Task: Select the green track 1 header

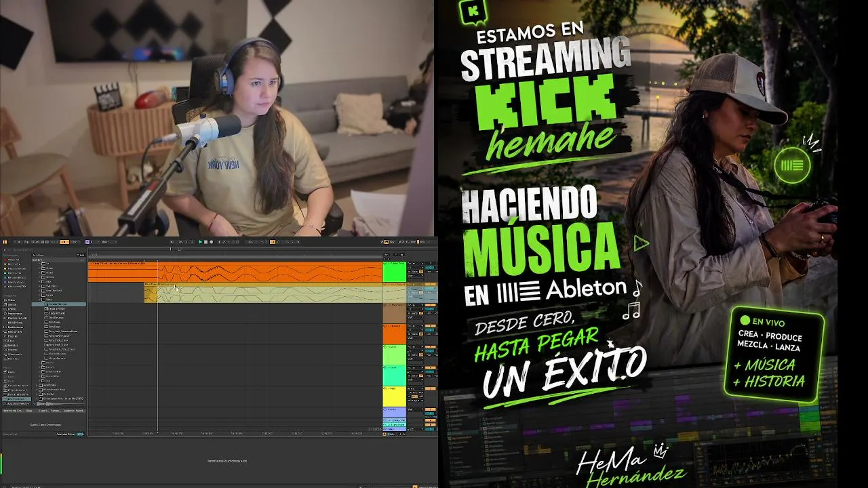Action: 394,272
